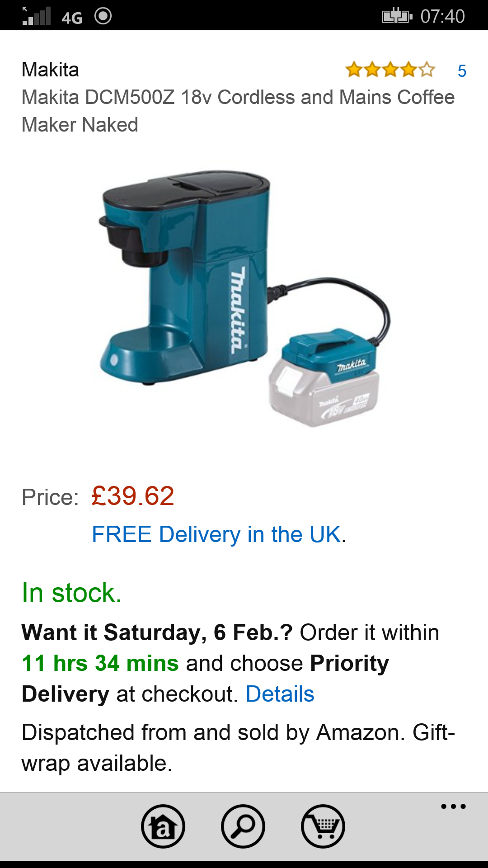Screen dimensions: 488x868
Task: Open the Amazon home icon
Action: point(163,826)
